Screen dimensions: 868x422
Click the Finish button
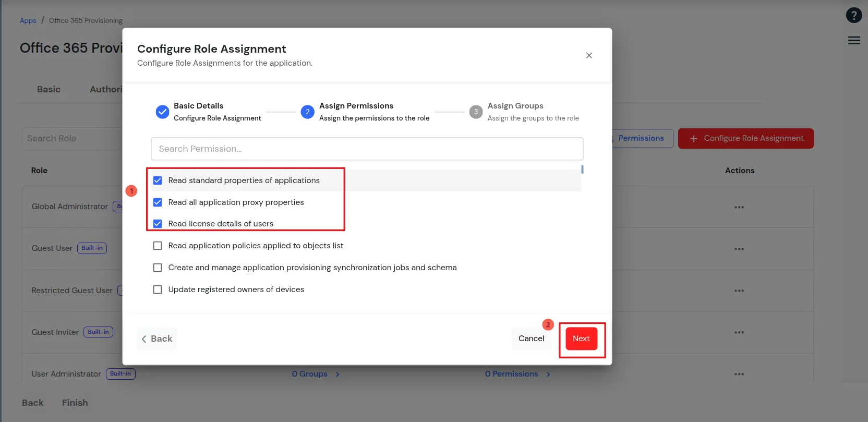click(75, 403)
